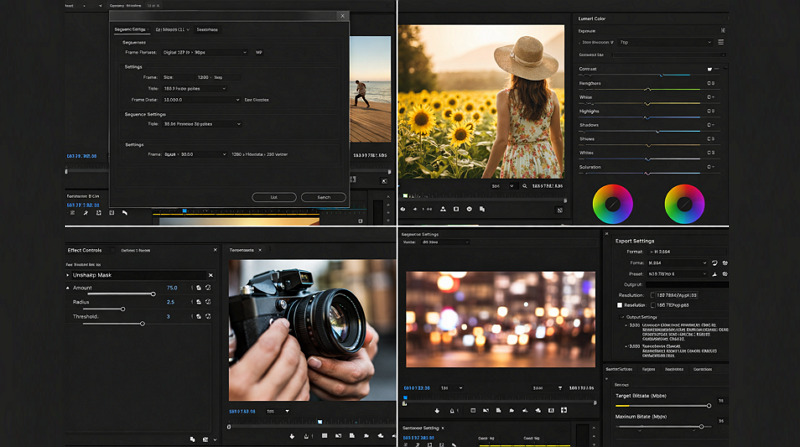Click the right Lumetri color wheel
This screenshot has height=447, width=800.
tap(685, 204)
